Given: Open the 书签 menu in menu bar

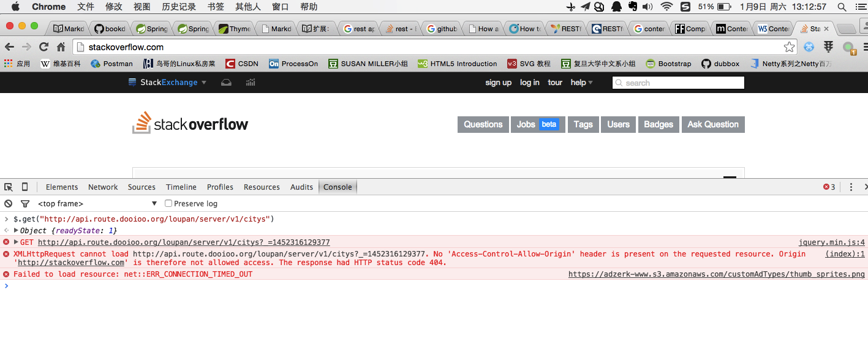Looking at the screenshot, I should pyautogui.click(x=216, y=7).
